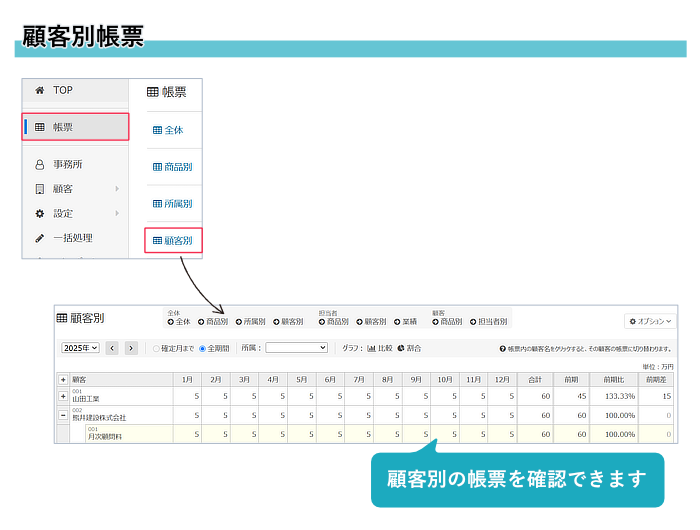Go to previous year with left arrow
The image size is (700, 530).
[112, 348]
